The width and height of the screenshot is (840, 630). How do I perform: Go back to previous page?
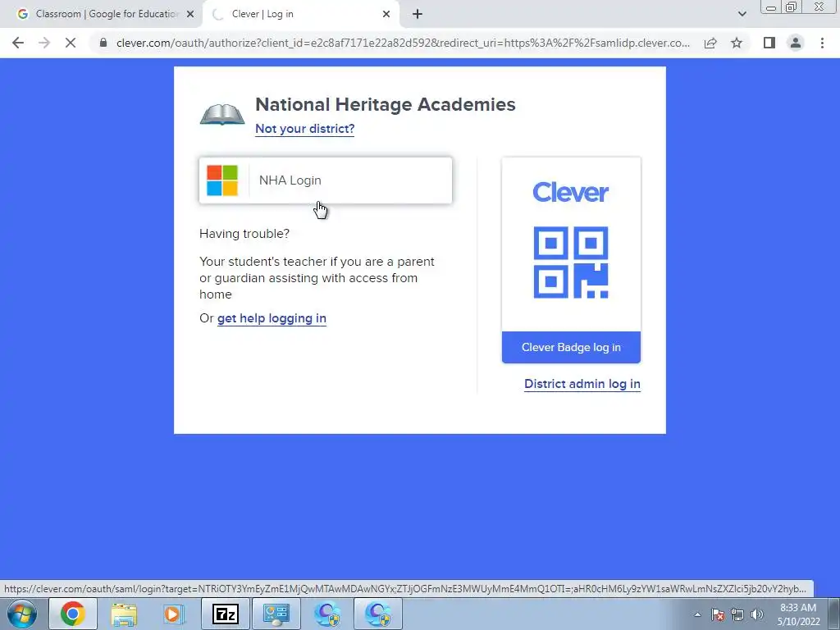(x=18, y=43)
